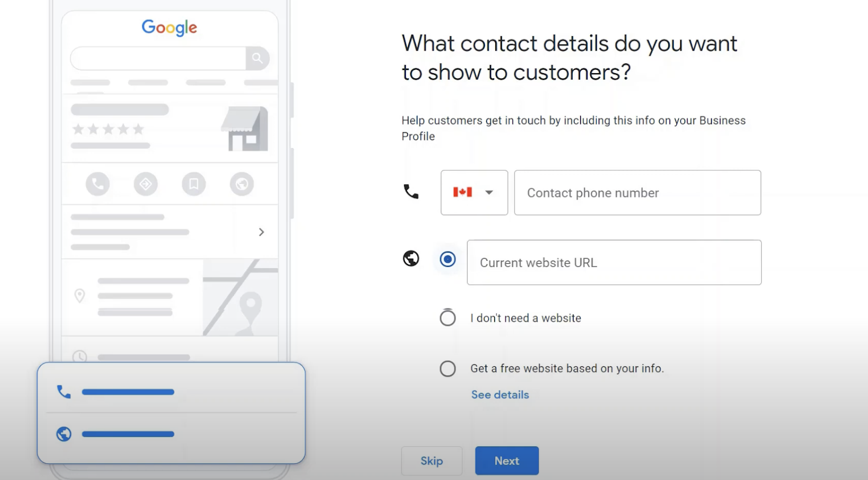Click the Current website URL field
Viewport: 868px width, 480px height.
coord(614,263)
